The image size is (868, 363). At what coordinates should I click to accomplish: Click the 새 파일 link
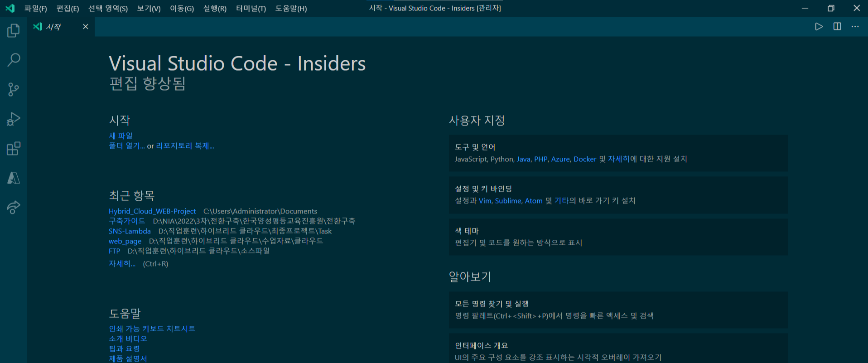click(121, 136)
